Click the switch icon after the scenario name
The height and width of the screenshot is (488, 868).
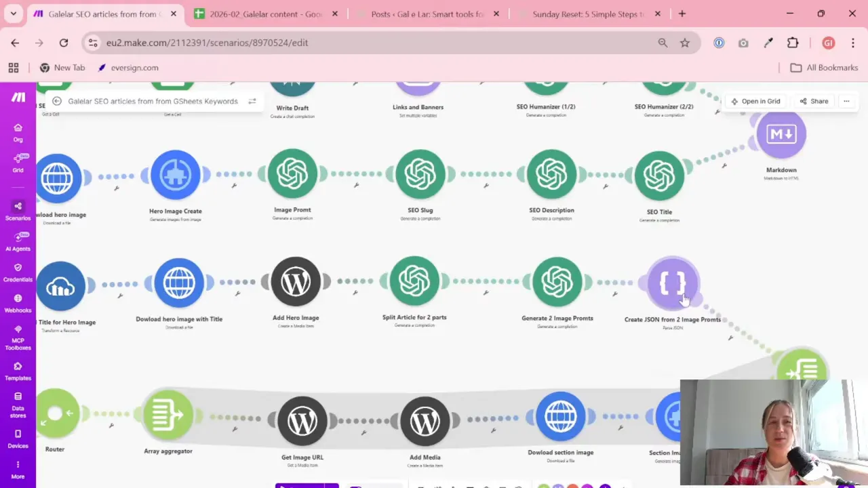pos(252,101)
